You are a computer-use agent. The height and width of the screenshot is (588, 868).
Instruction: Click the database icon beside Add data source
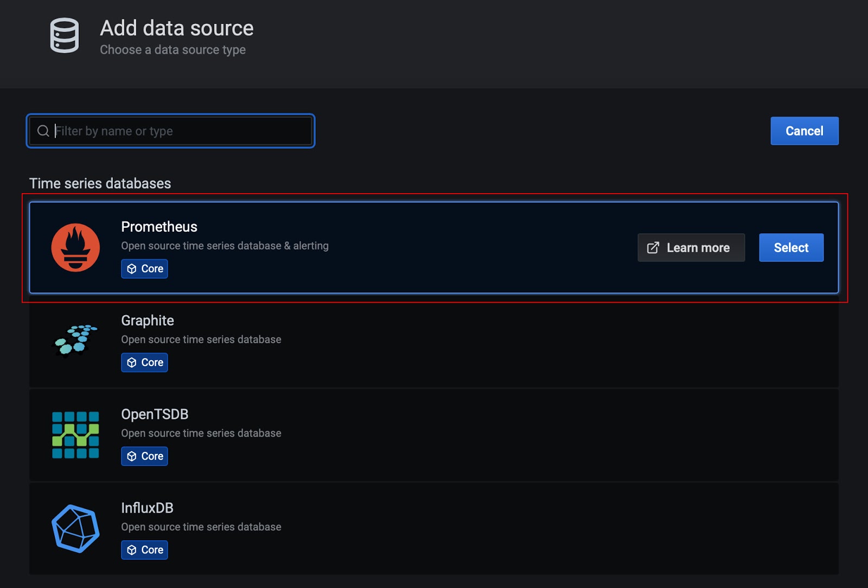click(x=65, y=35)
